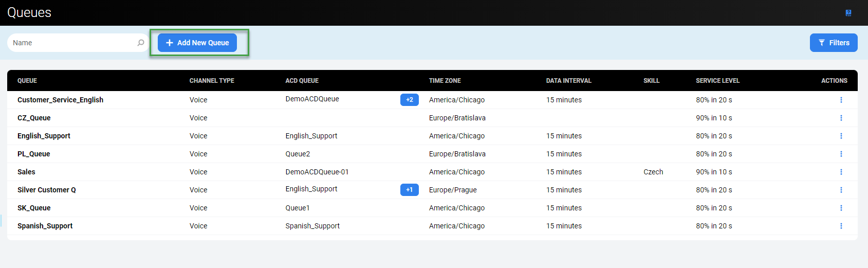Open the Filters panel
The height and width of the screenshot is (268, 868).
coord(833,43)
